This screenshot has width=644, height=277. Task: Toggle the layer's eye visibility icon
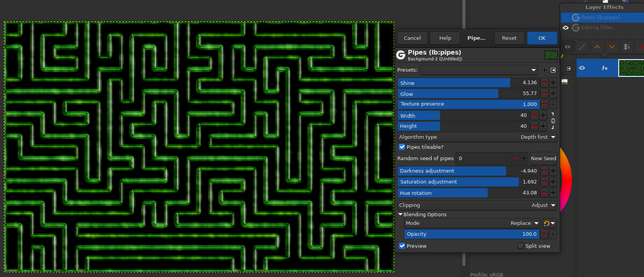pyautogui.click(x=582, y=68)
